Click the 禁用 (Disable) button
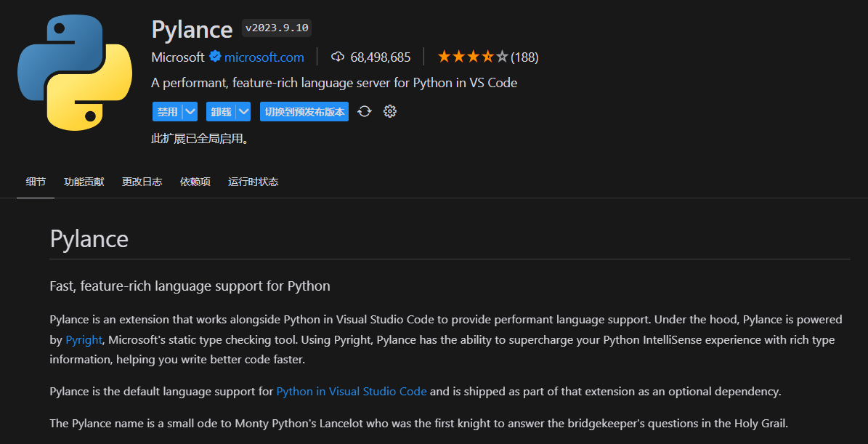868x444 pixels. 167,112
